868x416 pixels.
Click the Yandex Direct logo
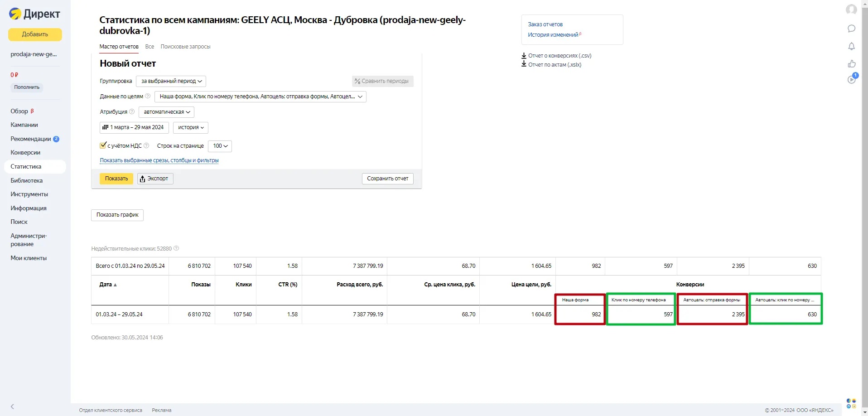tap(34, 14)
